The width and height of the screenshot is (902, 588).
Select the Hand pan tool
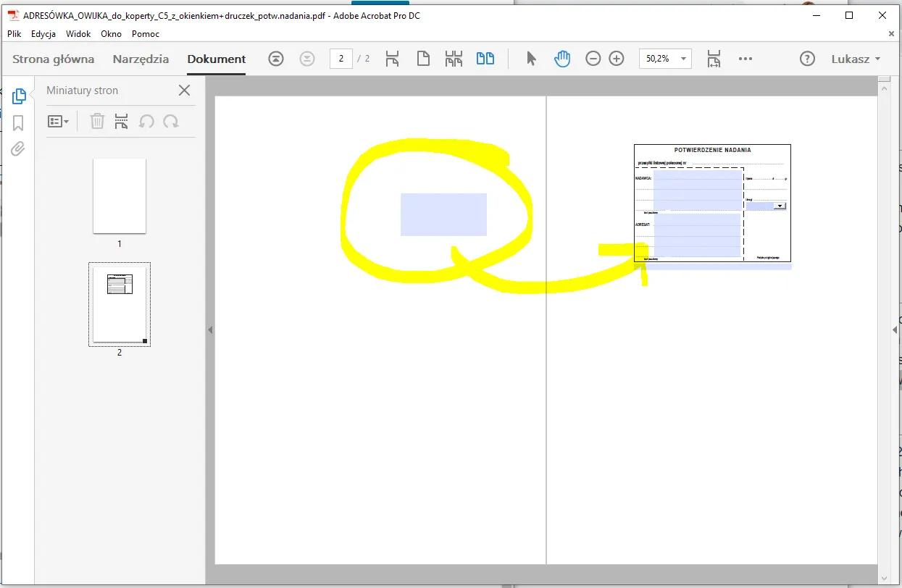[562, 59]
